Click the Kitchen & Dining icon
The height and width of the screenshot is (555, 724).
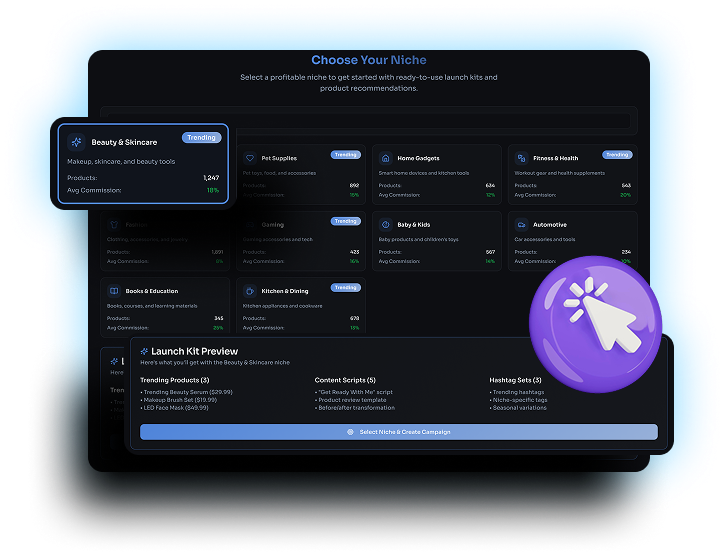click(x=250, y=291)
